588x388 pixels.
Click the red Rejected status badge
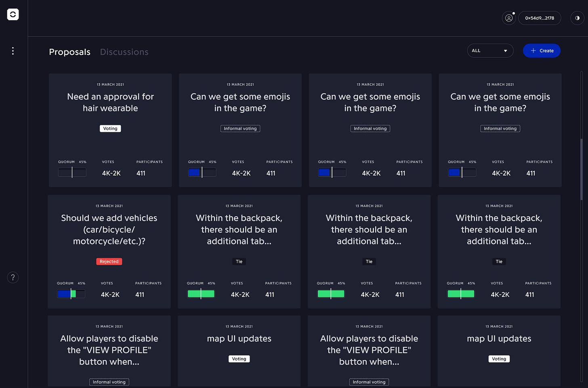pyautogui.click(x=109, y=262)
